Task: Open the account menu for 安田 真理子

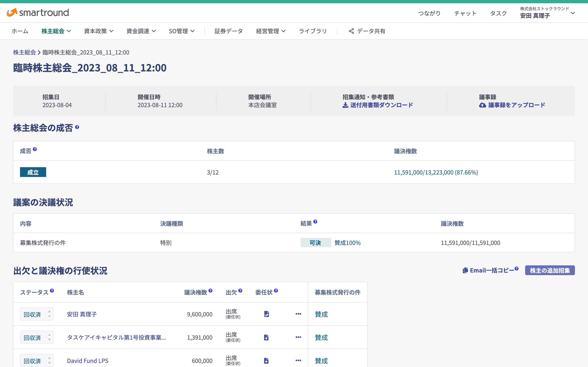Action: [x=573, y=13]
